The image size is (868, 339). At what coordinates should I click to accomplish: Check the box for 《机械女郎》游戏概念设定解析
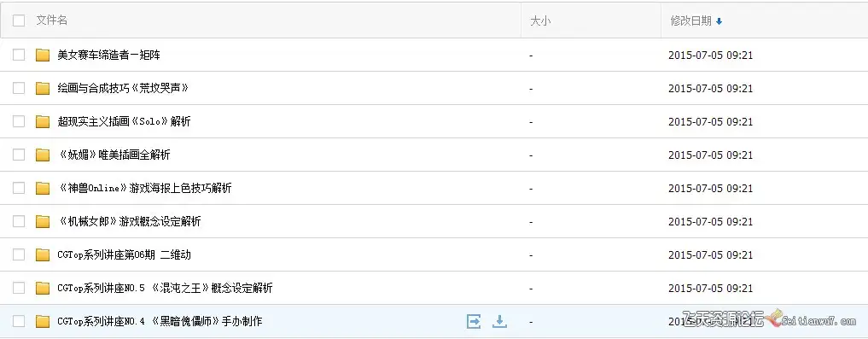(x=19, y=221)
